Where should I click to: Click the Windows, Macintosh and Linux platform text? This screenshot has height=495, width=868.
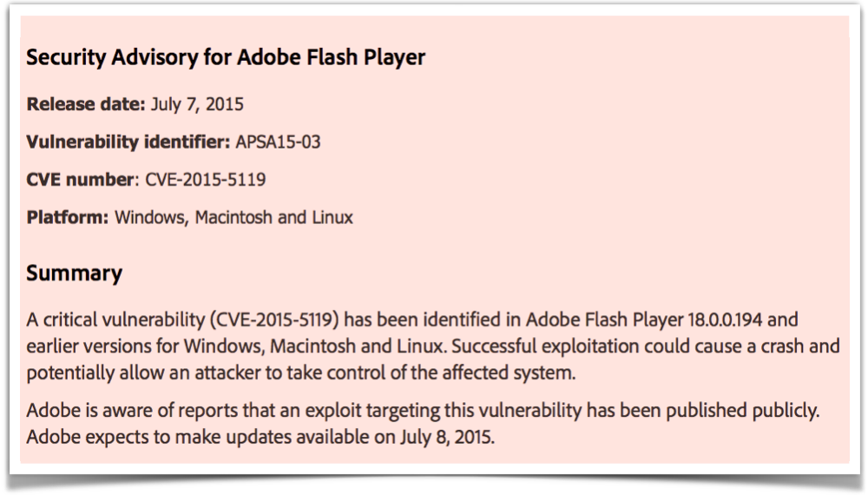pos(233,217)
